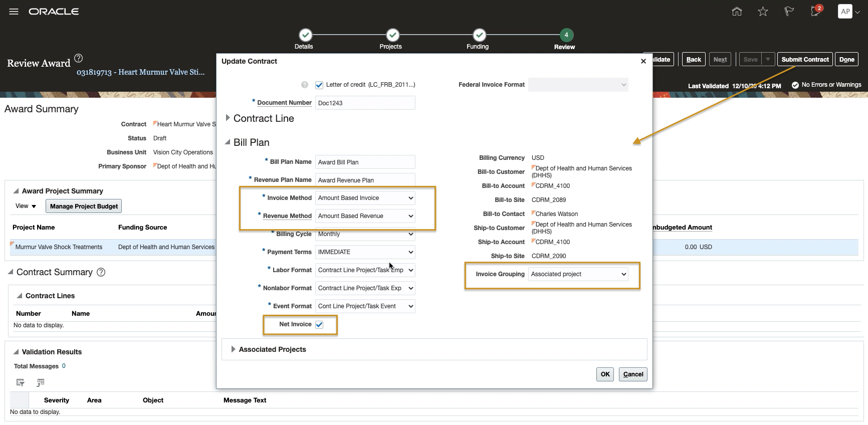Screen dimensions: 868x425
Task: Expand the Contract Line section
Action: click(228, 118)
